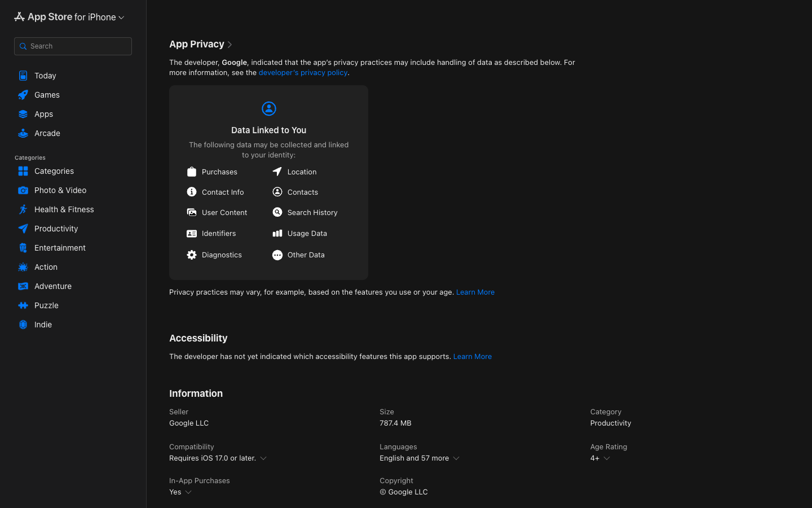812x508 pixels.
Task: Open App Privacy details chevron
Action: (x=230, y=45)
